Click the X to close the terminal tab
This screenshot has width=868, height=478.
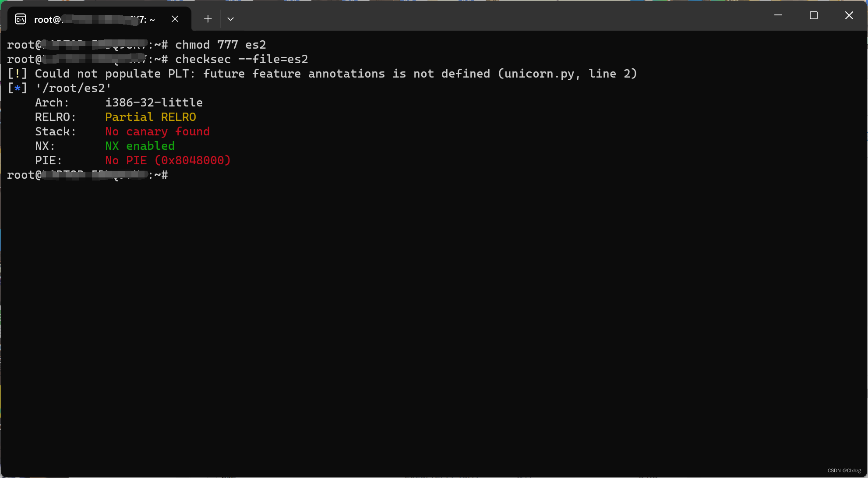click(x=175, y=19)
